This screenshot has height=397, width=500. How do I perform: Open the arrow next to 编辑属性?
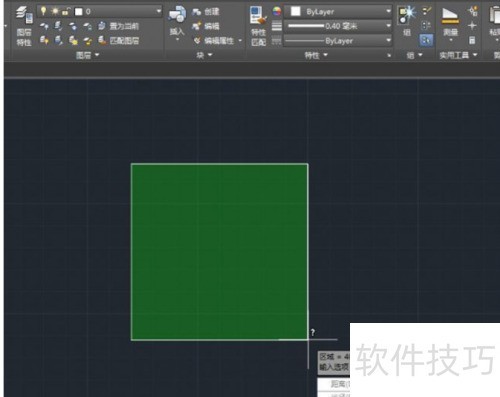240,41
